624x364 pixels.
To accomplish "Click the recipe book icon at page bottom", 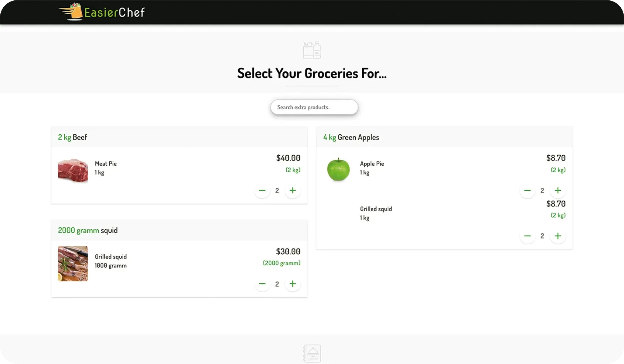I will 312,353.
